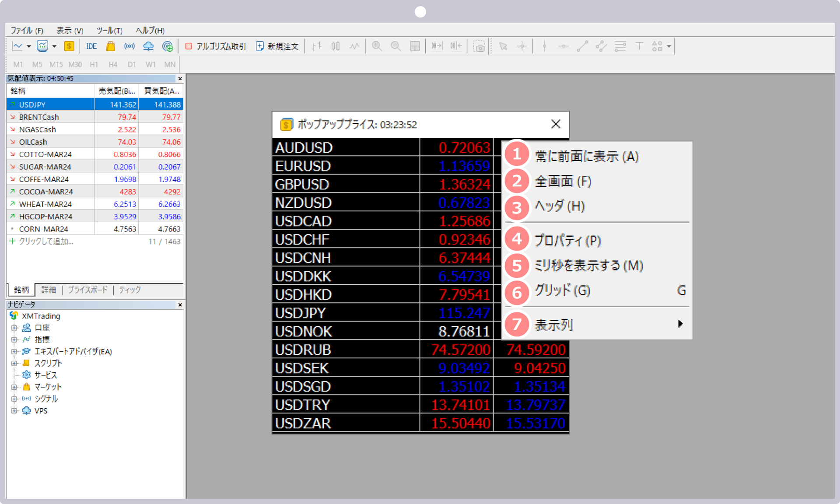Select the BRENTCash symbol row
The image size is (840, 504).
pyautogui.click(x=95, y=117)
